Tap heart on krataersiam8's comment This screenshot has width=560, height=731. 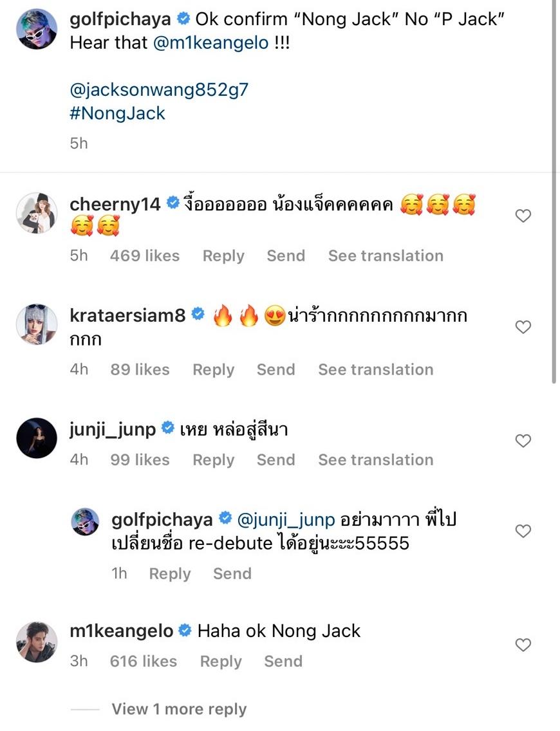tap(523, 328)
